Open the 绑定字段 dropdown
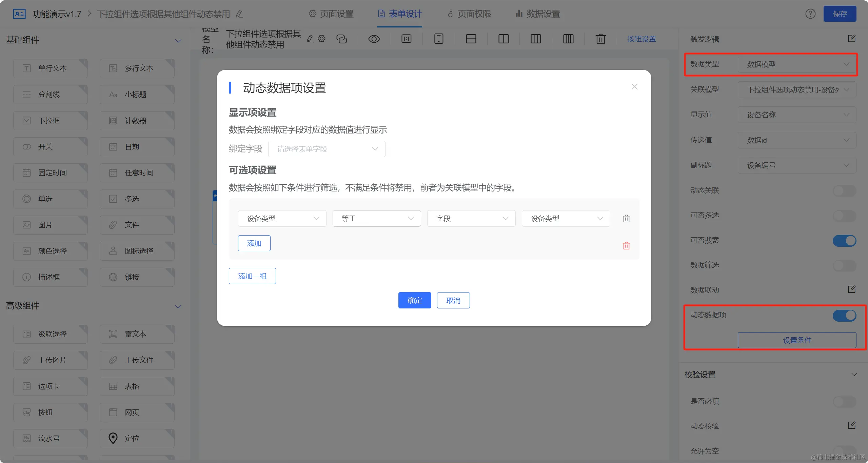The height and width of the screenshot is (463, 868). 327,149
